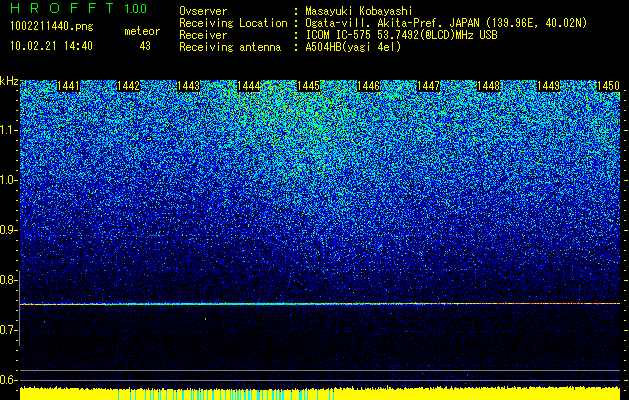Click the HROFFT 1.0.0 title text
This screenshot has width=629, height=400.
(79, 8)
